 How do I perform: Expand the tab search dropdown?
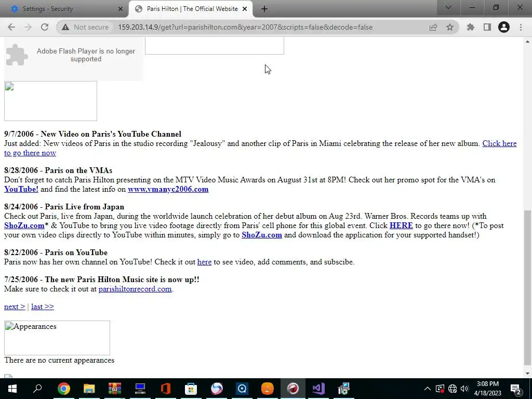[448, 7]
